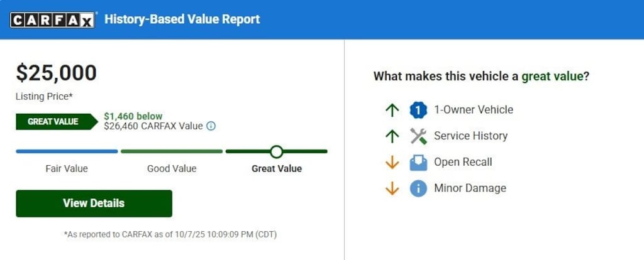Screen dimensions: 644x260
Task: Click the $25,000 listing price
Action: (57, 73)
